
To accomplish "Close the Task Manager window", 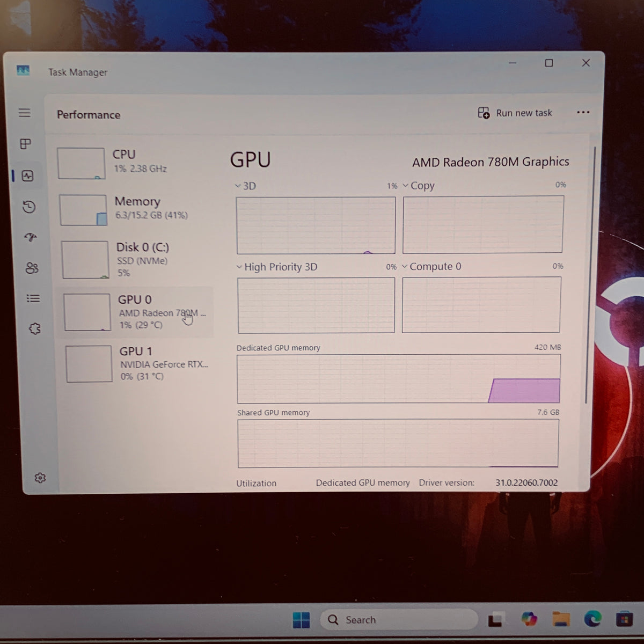I will [586, 63].
